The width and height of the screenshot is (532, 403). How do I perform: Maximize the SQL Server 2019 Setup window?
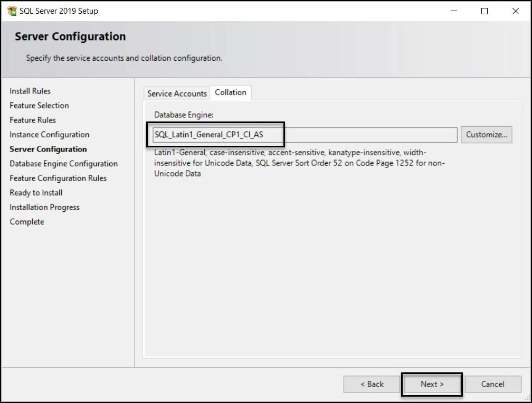(x=484, y=11)
